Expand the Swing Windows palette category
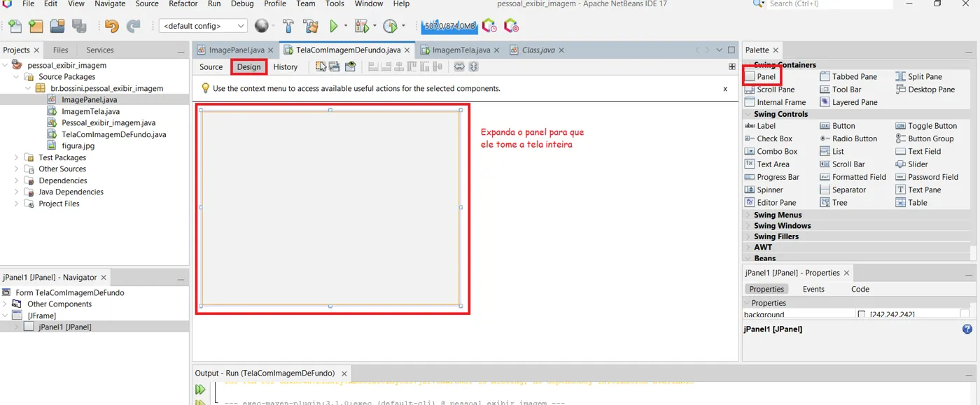The height and width of the screenshot is (405, 980). pos(748,226)
